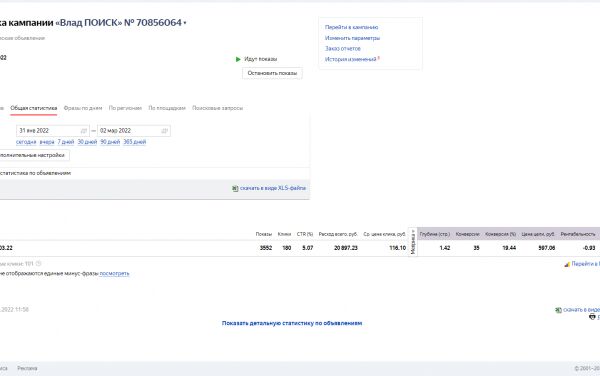Click 'Остановить показы' button
This screenshot has height=376, width=600.
point(272,73)
